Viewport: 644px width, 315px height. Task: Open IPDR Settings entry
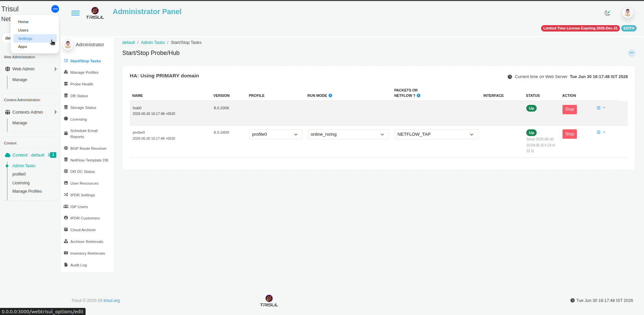(x=82, y=195)
